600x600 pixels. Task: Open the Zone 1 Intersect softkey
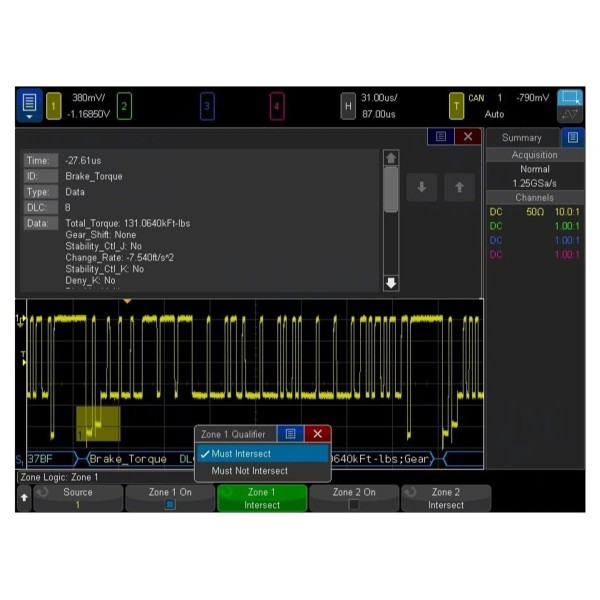click(262, 498)
